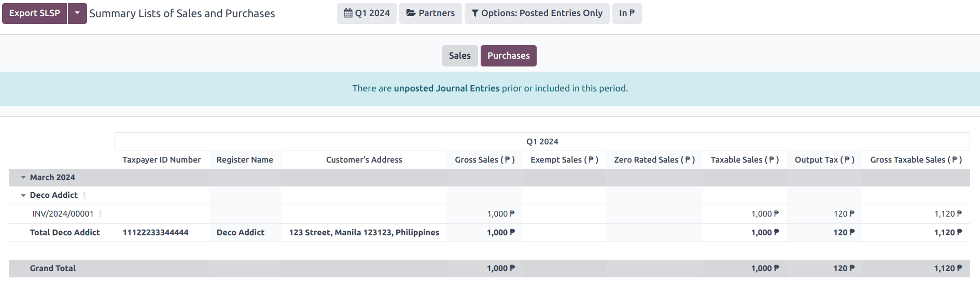980x281 pixels.
Task: Open the unposted Journal Entries link
Action: tap(446, 88)
